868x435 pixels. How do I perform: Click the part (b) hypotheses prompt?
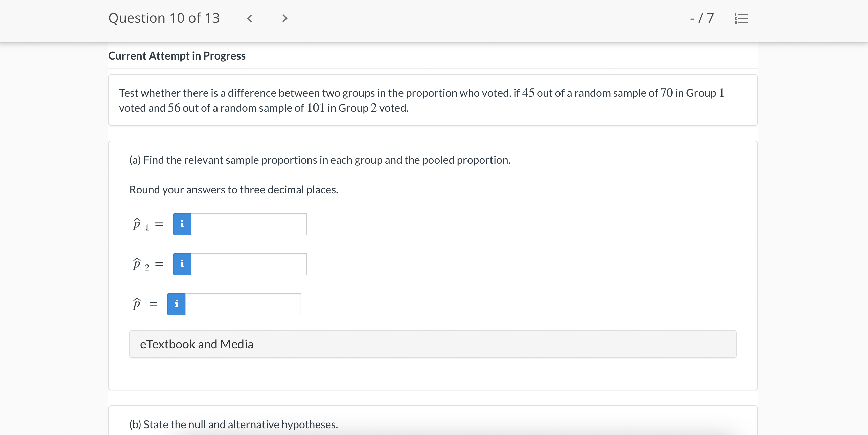point(233,424)
